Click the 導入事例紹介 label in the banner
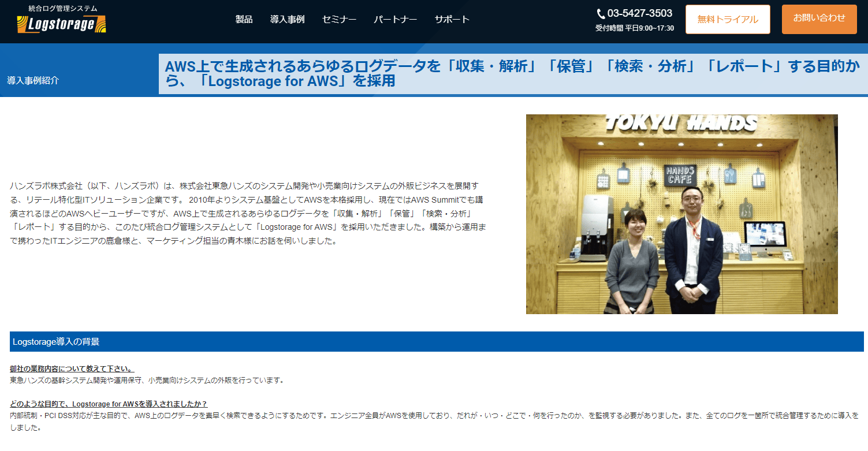Screen dimensions: 868x451 tap(33, 80)
